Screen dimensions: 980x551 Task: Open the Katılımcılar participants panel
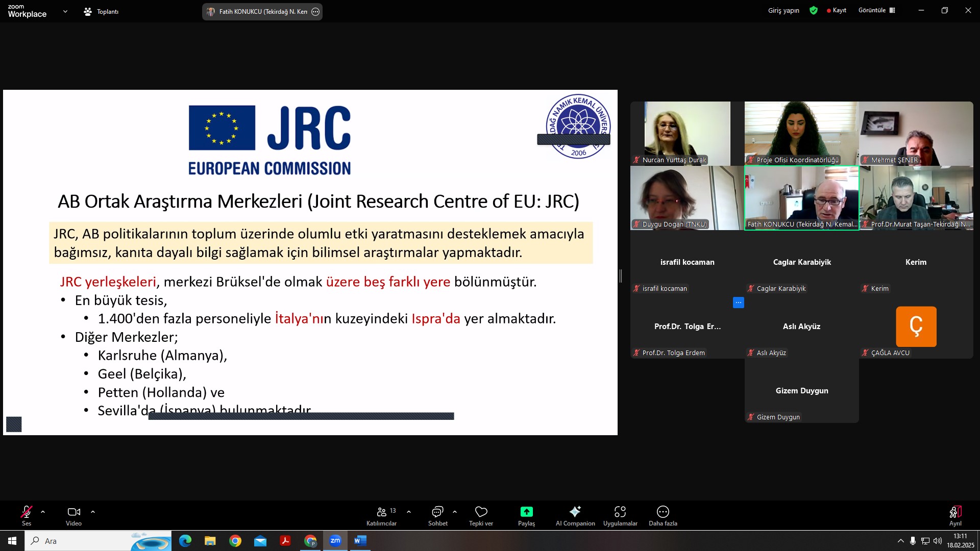coord(382,515)
